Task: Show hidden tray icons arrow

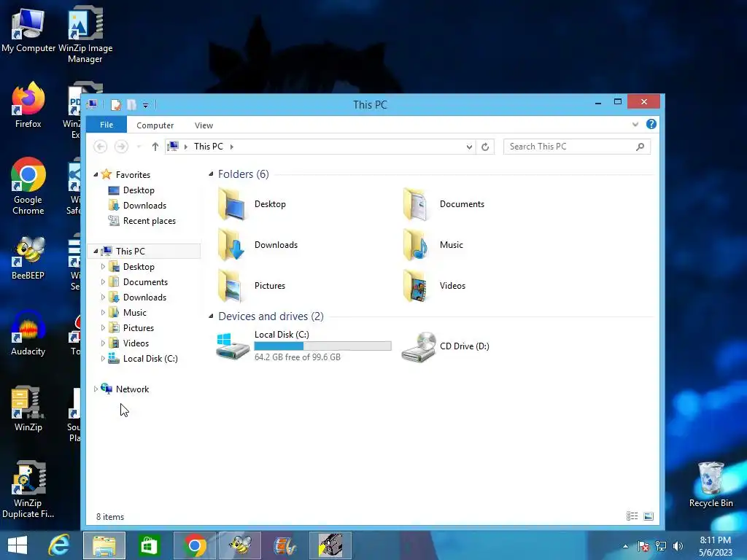Action: coord(625,546)
